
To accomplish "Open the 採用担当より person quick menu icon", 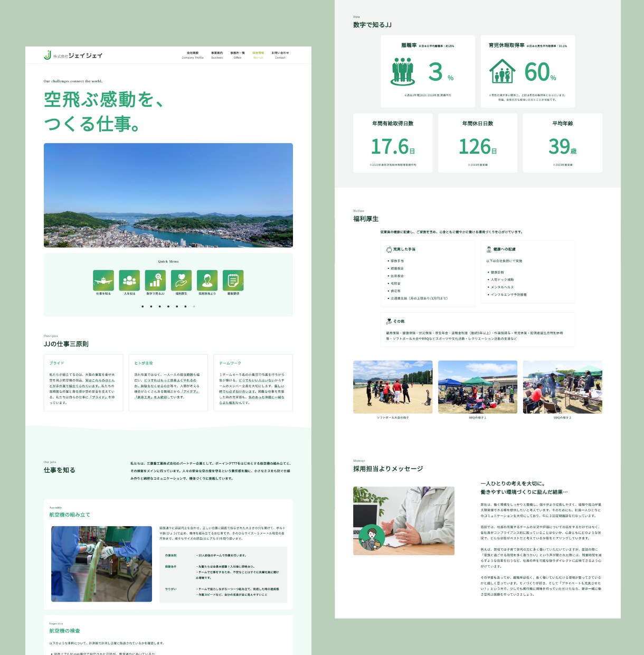I will coord(207,280).
